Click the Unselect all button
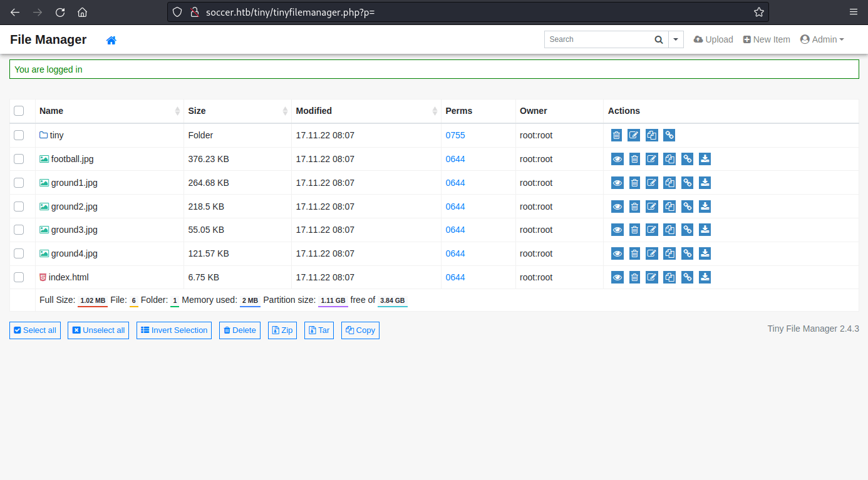This screenshot has width=868, height=480. 98,330
